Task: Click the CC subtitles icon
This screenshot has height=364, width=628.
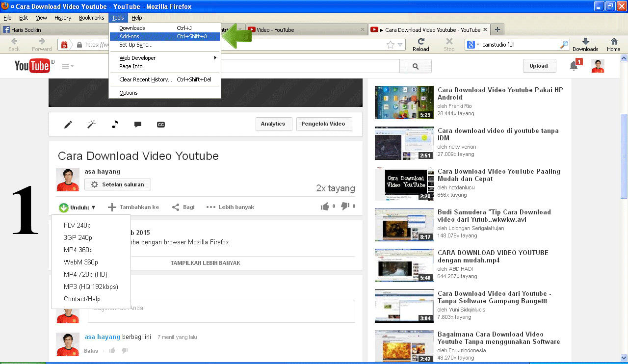Action: pyautogui.click(x=161, y=125)
